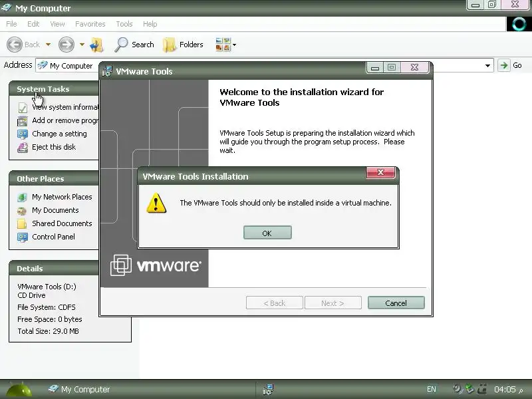Image resolution: width=532 pixels, height=399 pixels.
Task: Click the vmware logo boxes icon
Action: click(121, 265)
